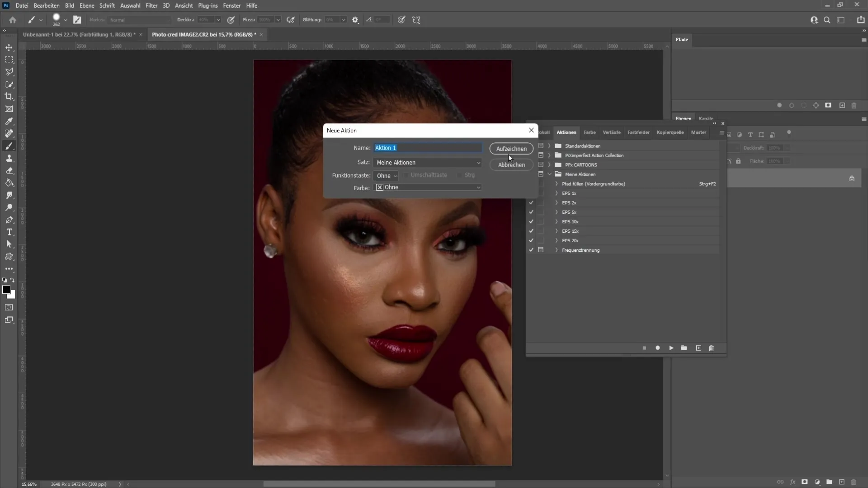Image resolution: width=868 pixels, height=488 pixels.
Task: Select the Polygonal Lasso tool
Action: click(9, 72)
